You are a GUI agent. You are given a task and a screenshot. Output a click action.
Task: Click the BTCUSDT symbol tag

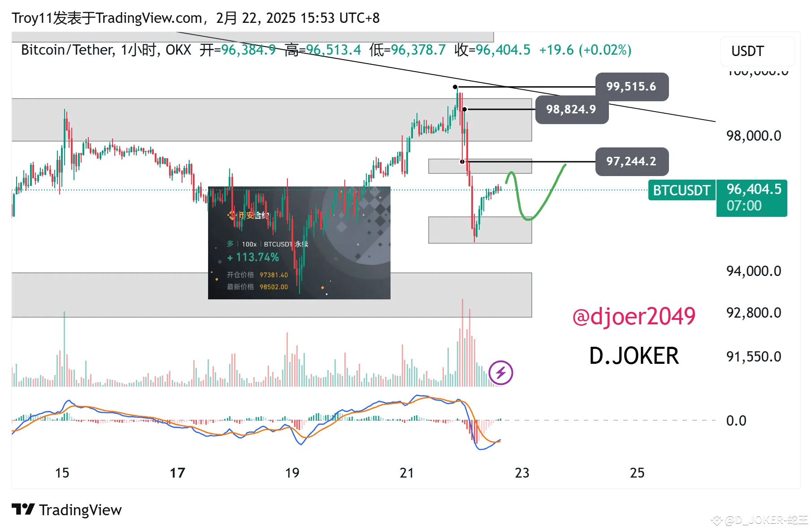coord(682,190)
